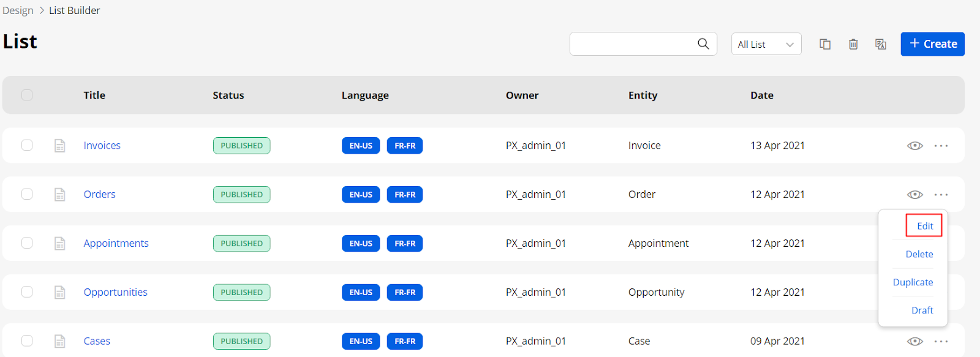Click the trash delete icon in toolbar
This screenshot has height=357, width=980.
[853, 44]
